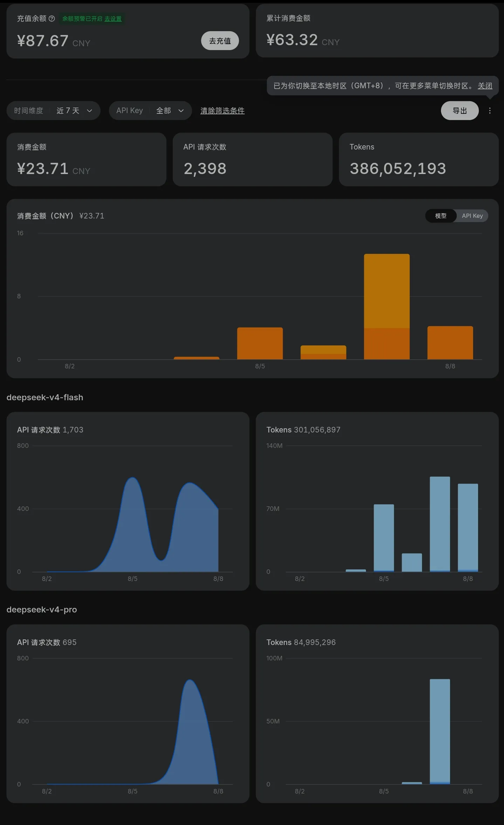Expand the 时间维度 近 7 天 dropdown
This screenshot has height=825, width=504.
pos(54,111)
